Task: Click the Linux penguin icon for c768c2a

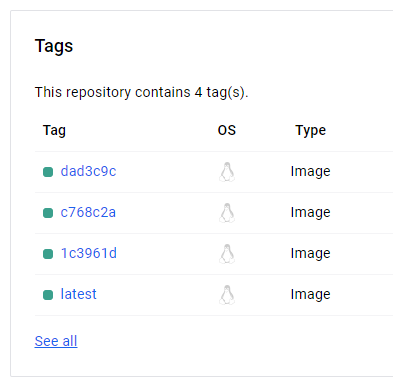Action: pyautogui.click(x=227, y=213)
